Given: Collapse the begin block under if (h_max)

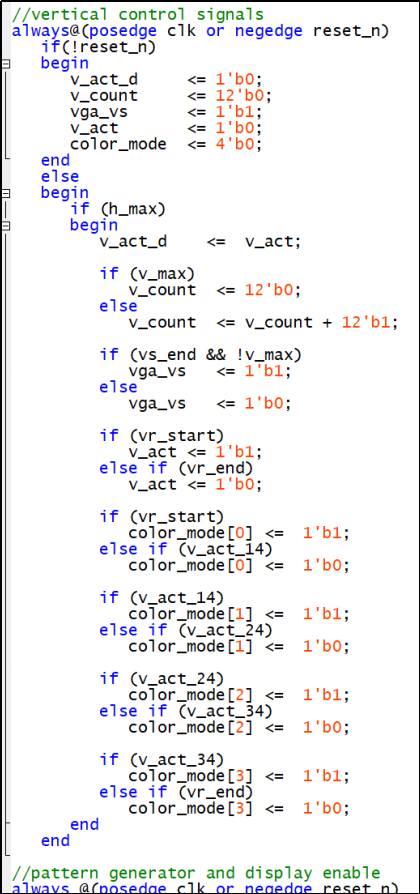Looking at the screenshot, I should click(x=5, y=225).
